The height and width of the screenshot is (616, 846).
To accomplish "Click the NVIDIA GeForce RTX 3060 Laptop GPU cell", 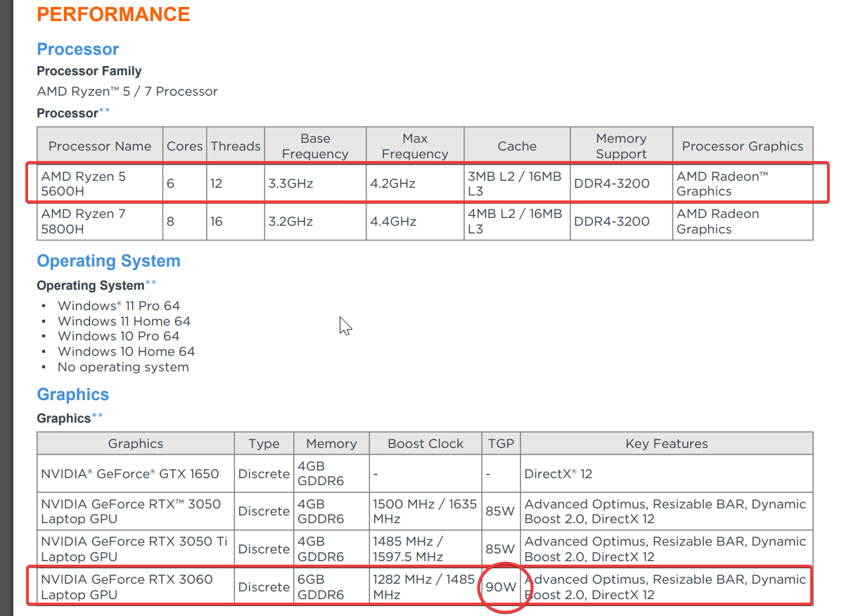I will coord(127,586).
